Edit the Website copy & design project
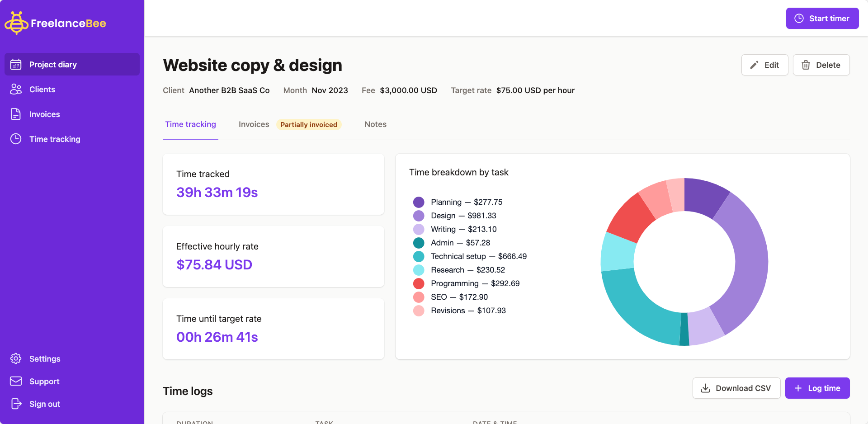Viewport: 868px width, 424px height. pyautogui.click(x=764, y=65)
